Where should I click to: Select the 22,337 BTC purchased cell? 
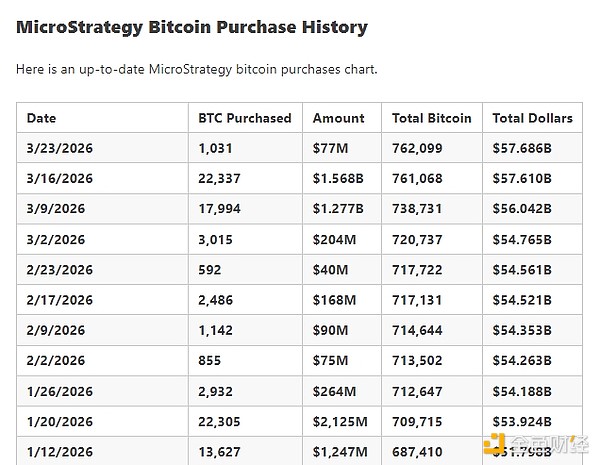[x=220, y=179]
